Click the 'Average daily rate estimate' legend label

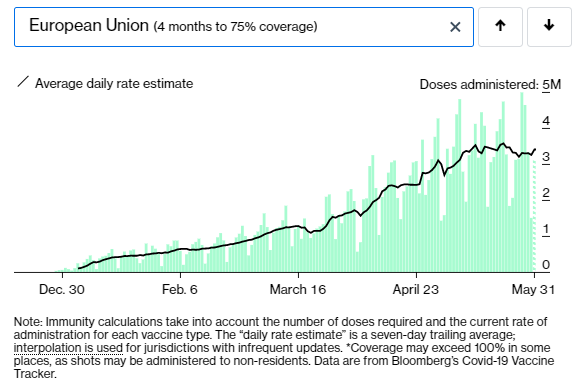coord(114,84)
